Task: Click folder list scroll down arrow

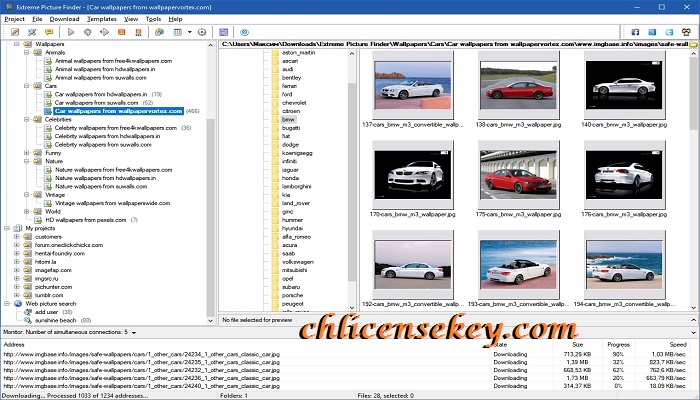Action: (352, 308)
